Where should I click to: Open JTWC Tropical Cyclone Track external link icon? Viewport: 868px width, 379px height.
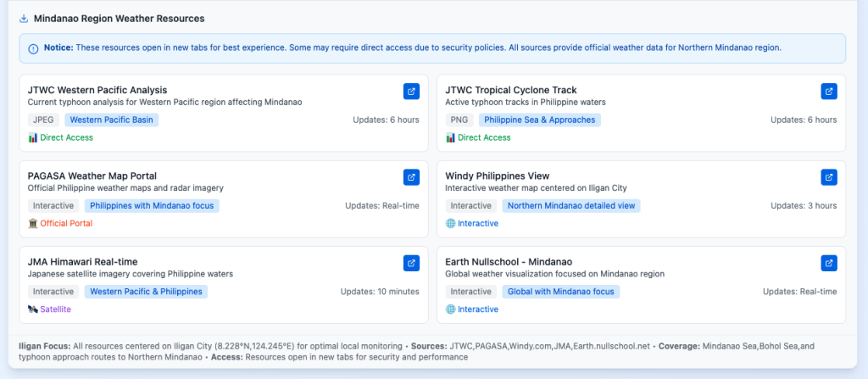829,92
